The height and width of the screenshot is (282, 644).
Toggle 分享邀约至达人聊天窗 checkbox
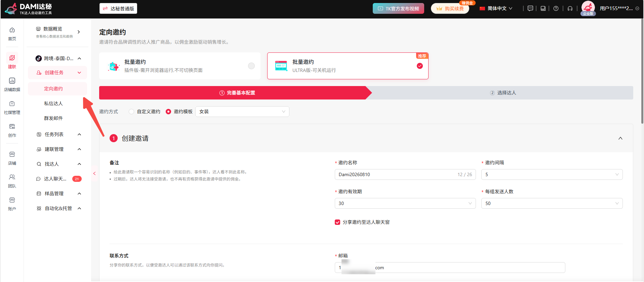point(337,222)
